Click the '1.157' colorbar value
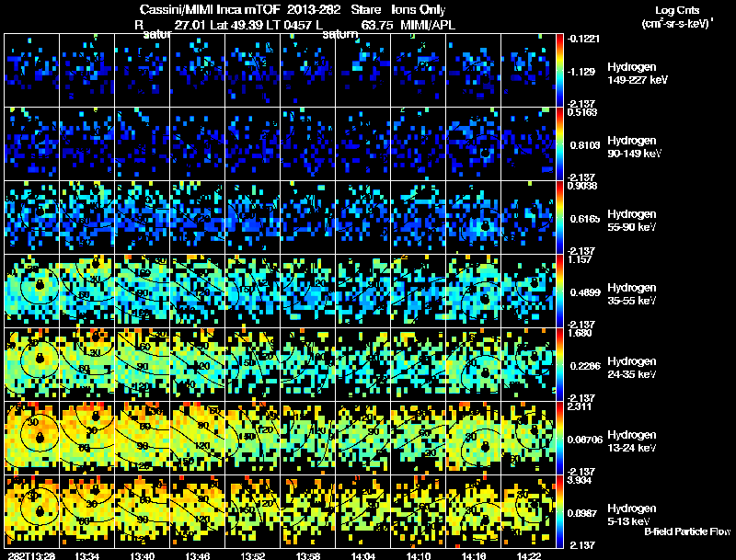The width and height of the screenshot is (736, 560). click(x=580, y=259)
